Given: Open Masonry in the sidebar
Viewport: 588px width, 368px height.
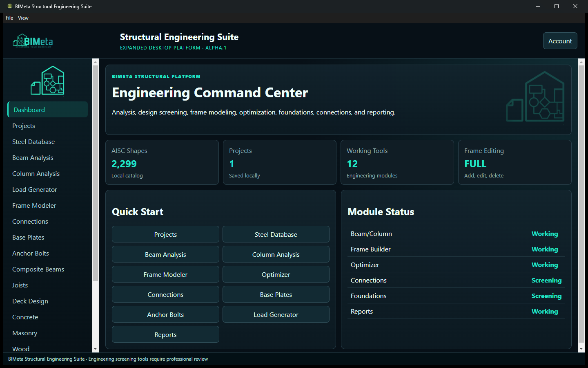Looking at the screenshot, I should pos(48,333).
